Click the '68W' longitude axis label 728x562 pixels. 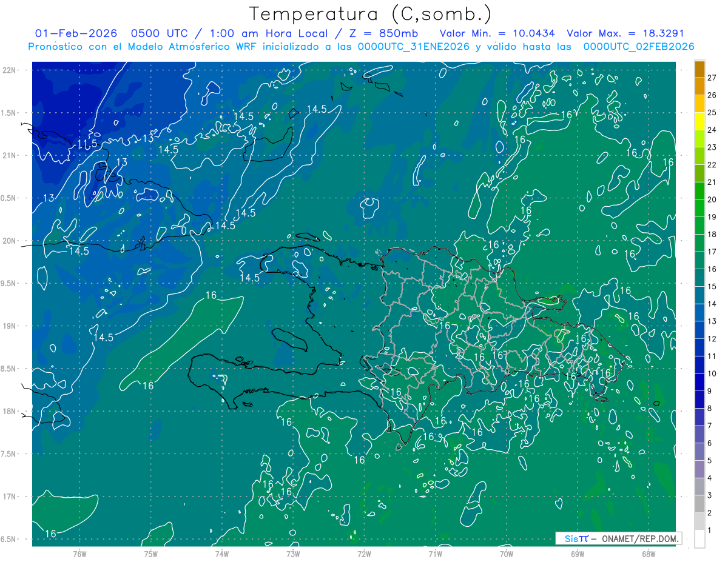(649, 554)
